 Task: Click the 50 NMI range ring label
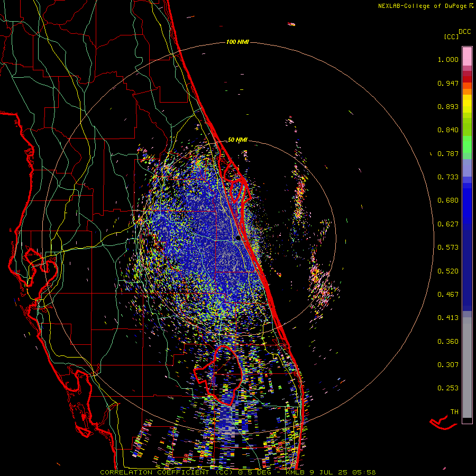[x=237, y=140]
